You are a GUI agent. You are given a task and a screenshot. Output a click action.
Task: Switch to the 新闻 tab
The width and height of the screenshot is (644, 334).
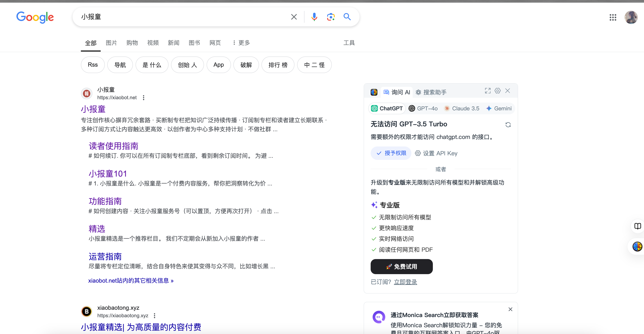click(x=173, y=43)
